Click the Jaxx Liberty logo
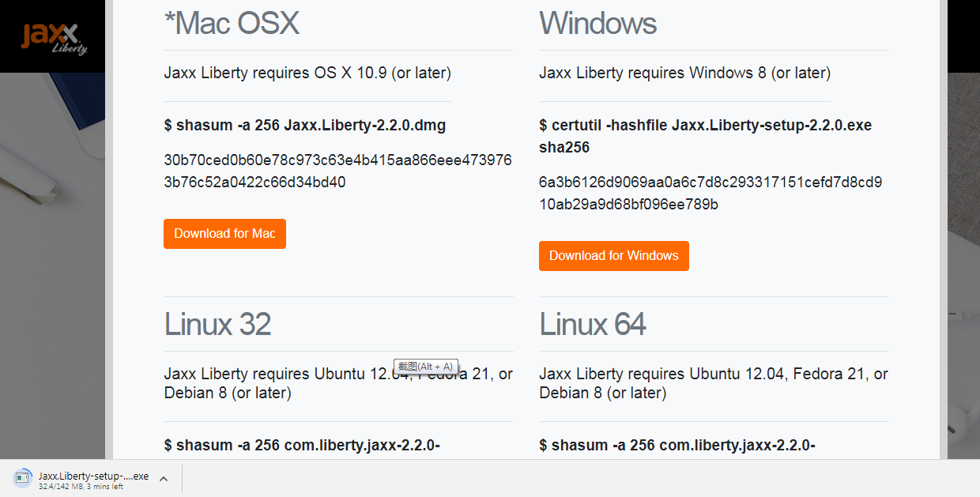Image resolution: width=980 pixels, height=497 pixels. coord(54,38)
